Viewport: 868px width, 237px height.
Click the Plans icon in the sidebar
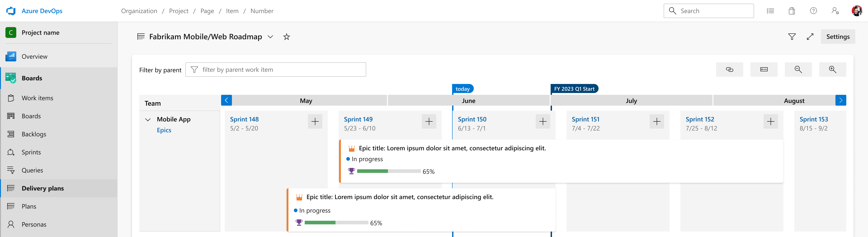(x=11, y=206)
